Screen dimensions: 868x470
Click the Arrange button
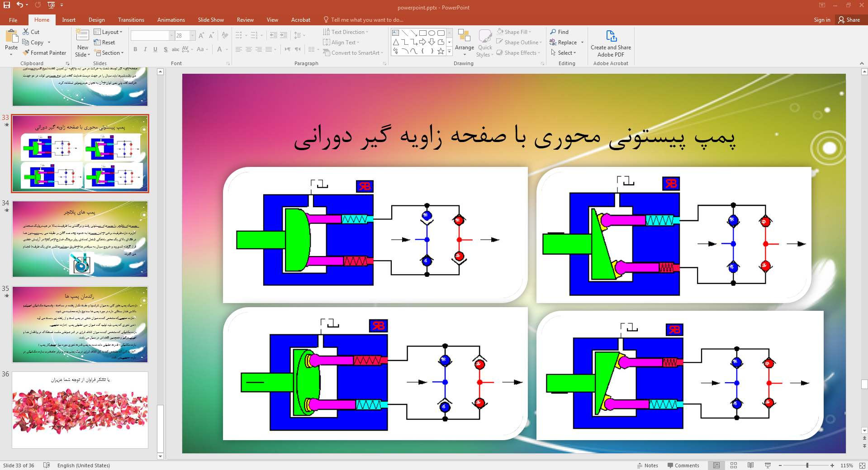click(x=465, y=43)
